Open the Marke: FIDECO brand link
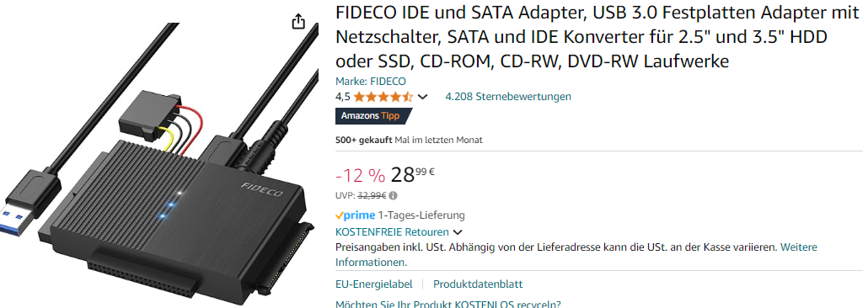 click(370, 82)
